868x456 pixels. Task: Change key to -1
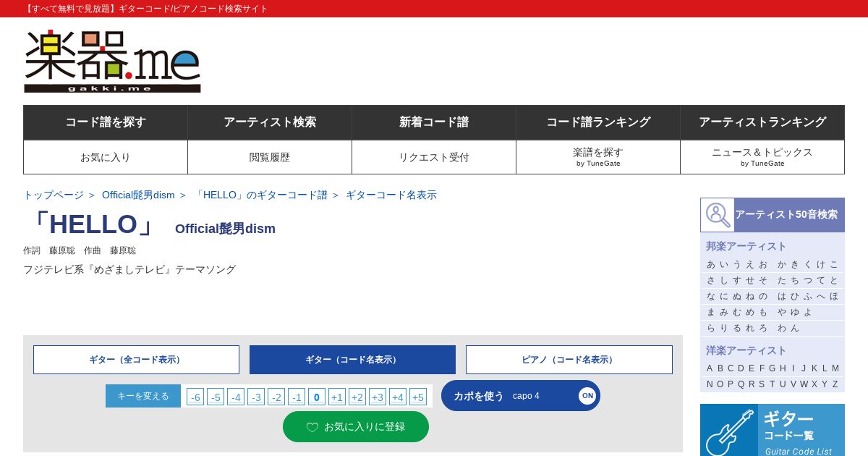(297, 397)
